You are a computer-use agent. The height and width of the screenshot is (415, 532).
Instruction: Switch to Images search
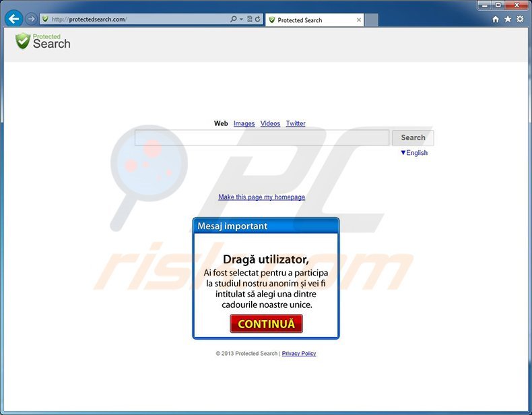pyautogui.click(x=244, y=123)
